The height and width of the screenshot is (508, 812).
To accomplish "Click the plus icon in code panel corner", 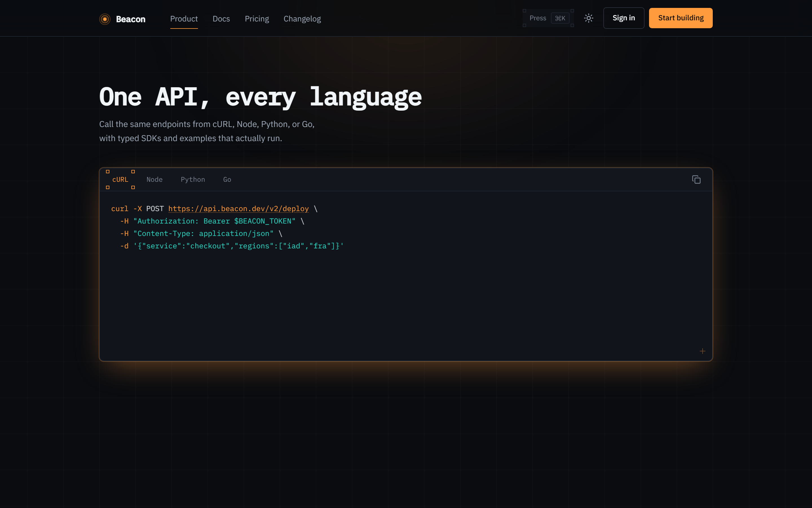I will pyautogui.click(x=702, y=351).
